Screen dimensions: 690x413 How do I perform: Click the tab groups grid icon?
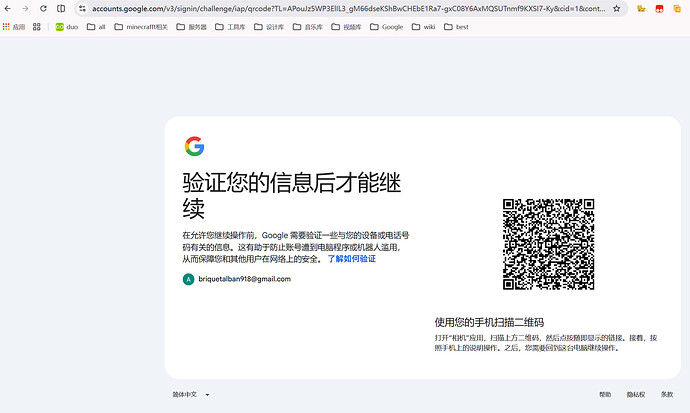click(37, 27)
